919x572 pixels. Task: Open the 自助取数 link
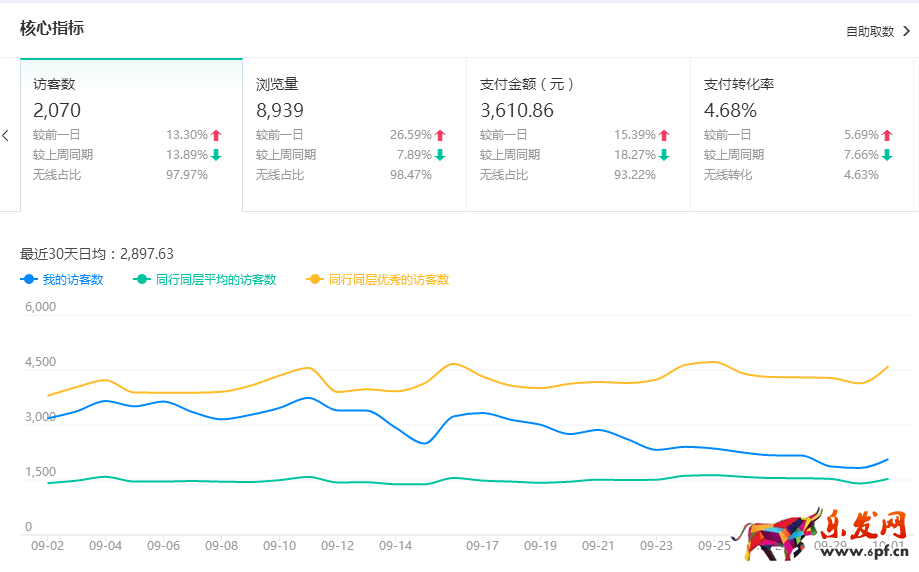pos(870,31)
